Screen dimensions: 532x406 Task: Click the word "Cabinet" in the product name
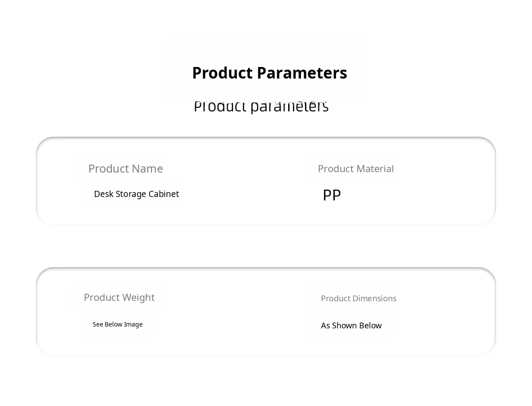(x=164, y=194)
